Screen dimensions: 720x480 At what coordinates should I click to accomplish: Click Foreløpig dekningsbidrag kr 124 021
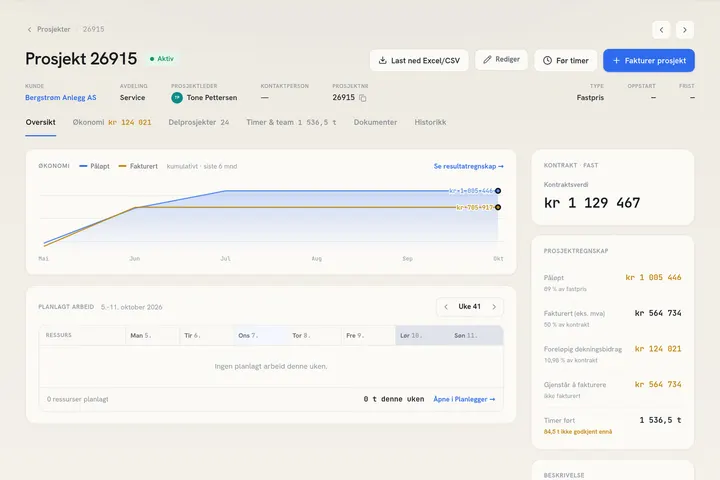(x=658, y=349)
